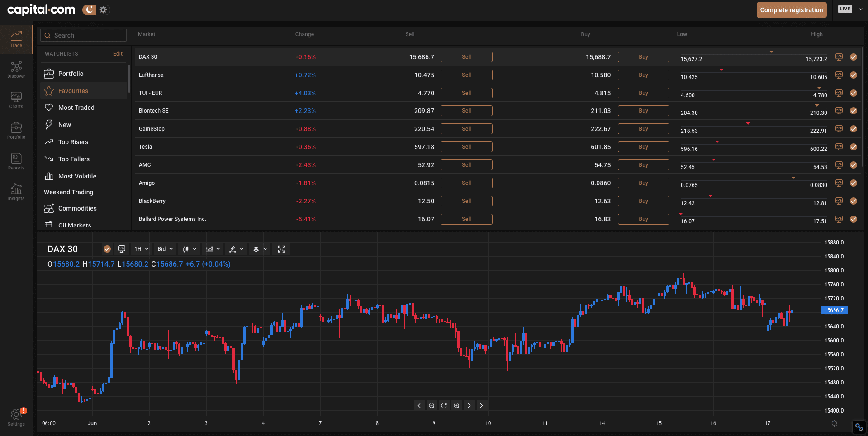Viewport: 868px width, 436px height.
Task: Select Top Risers watchlist
Action: [84, 142]
